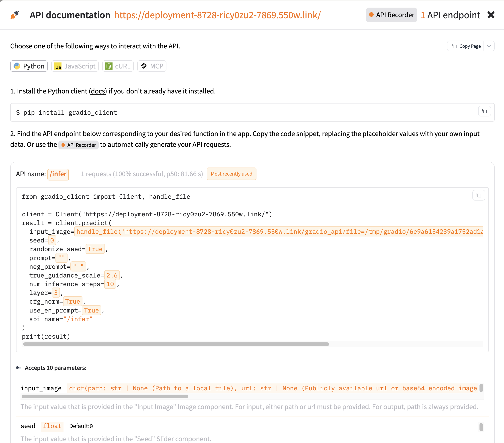504x443 pixels.
Task: Copy the pip install command
Action: pos(484,111)
